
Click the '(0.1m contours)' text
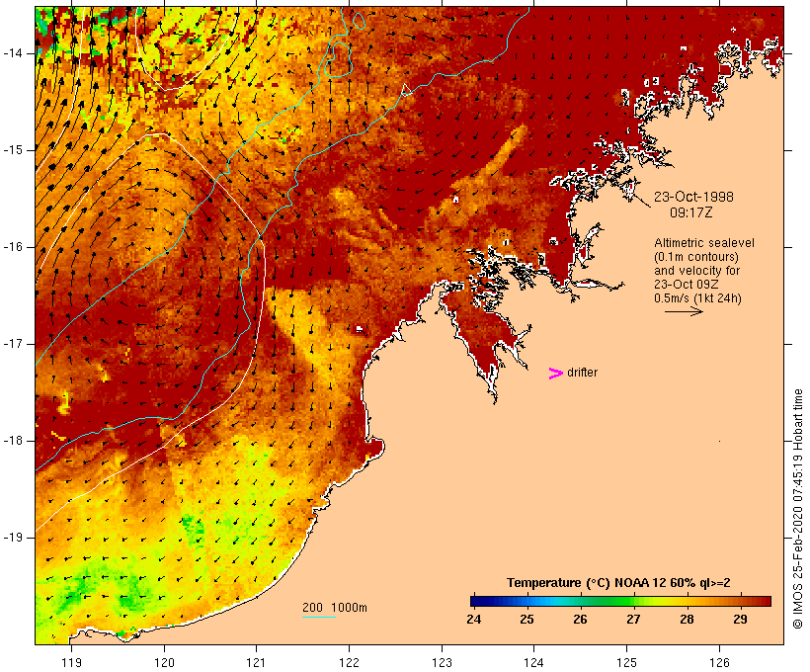click(x=696, y=256)
